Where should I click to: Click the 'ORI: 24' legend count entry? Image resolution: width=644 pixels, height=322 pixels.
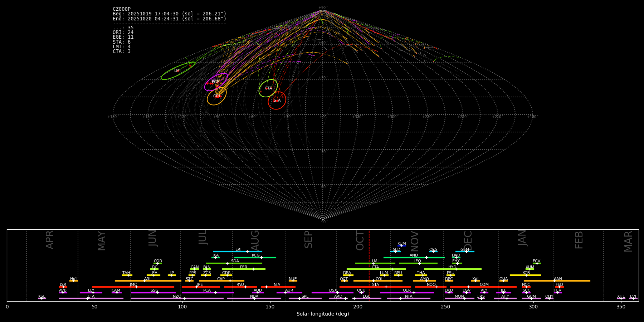(123, 33)
